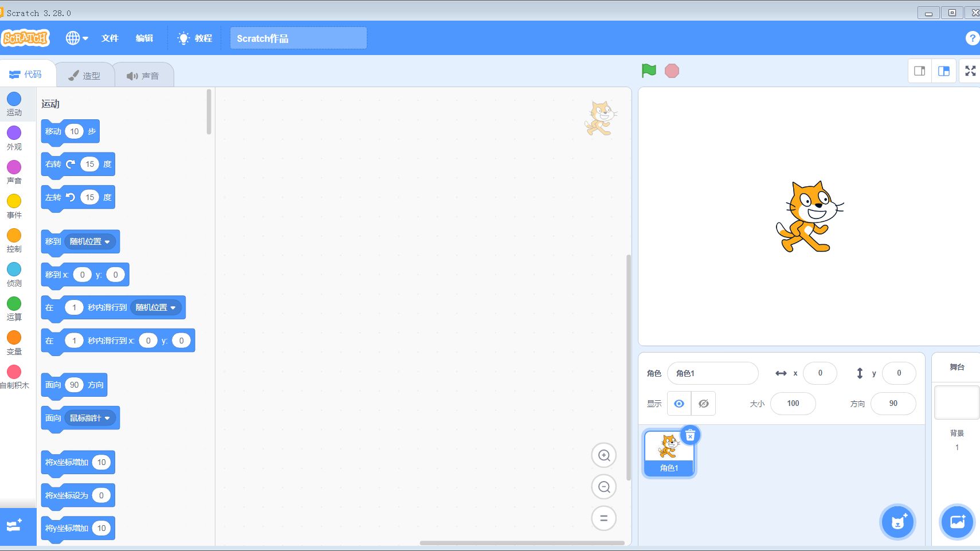Edit the Scratch作品 project title field
The height and width of the screenshot is (551, 980).
pos(299,38)
